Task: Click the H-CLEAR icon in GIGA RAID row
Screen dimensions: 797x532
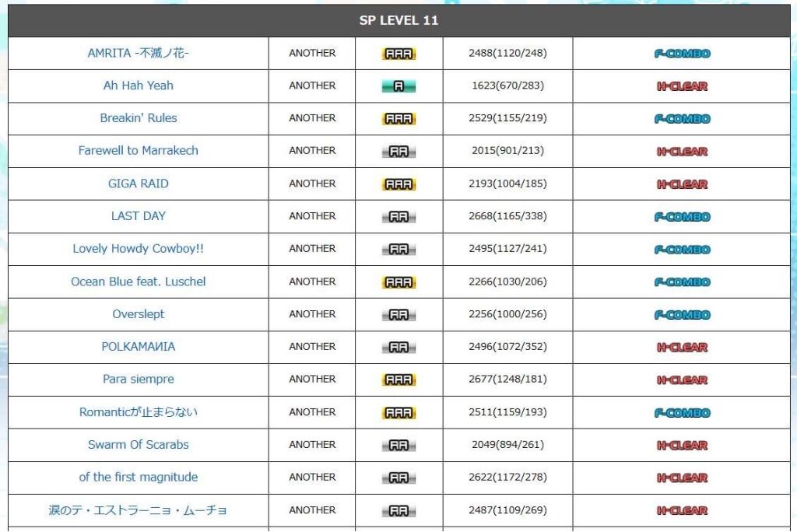Action: tap(682, 184)
